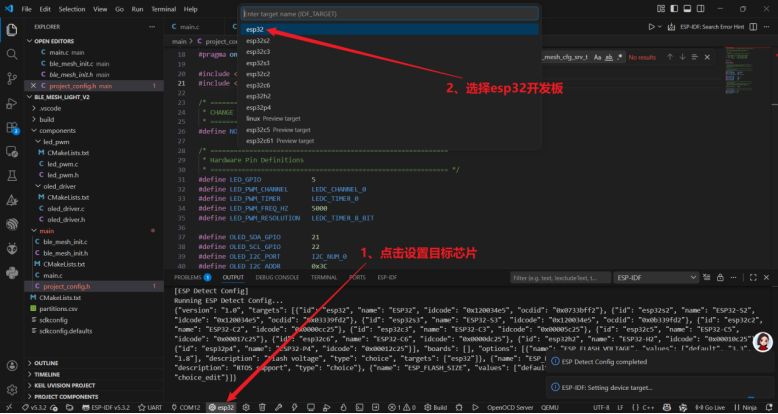Open the Remote Explorer view
Image resolution: width=778 pixels, height=414 pixels.
[12, 151]
